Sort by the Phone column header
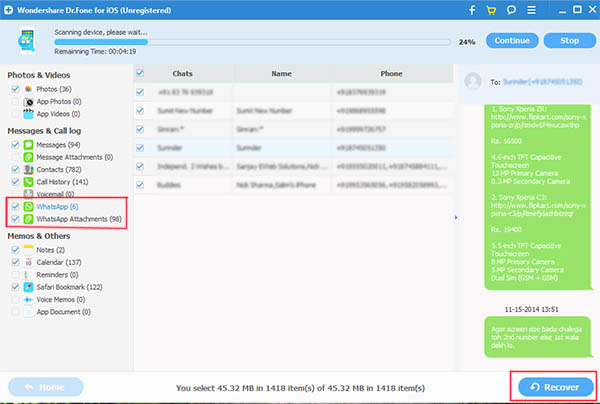Image resolution: width=600 pixels, height=404 pixels. 391,73
